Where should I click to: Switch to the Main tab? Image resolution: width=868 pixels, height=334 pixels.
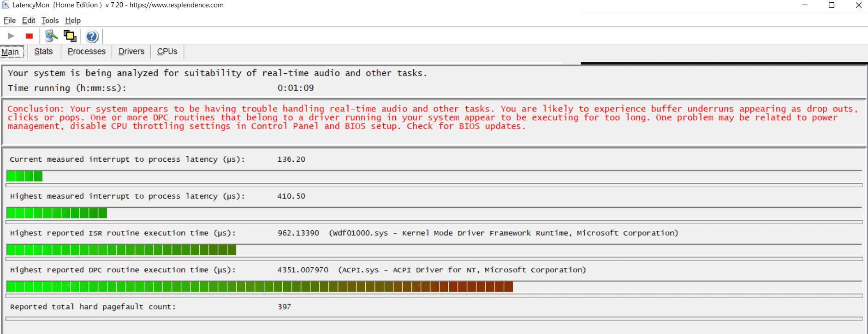click(x=11, y=52)
